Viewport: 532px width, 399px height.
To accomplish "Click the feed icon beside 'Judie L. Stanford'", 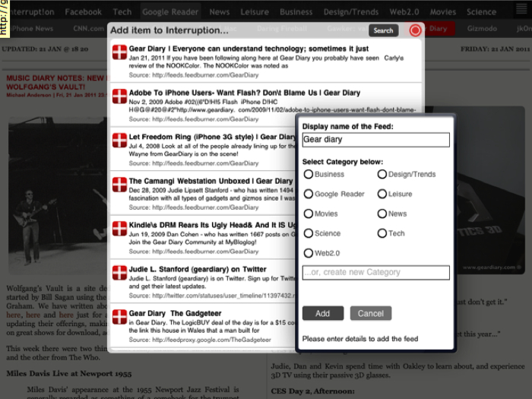I will pos(119,273).
